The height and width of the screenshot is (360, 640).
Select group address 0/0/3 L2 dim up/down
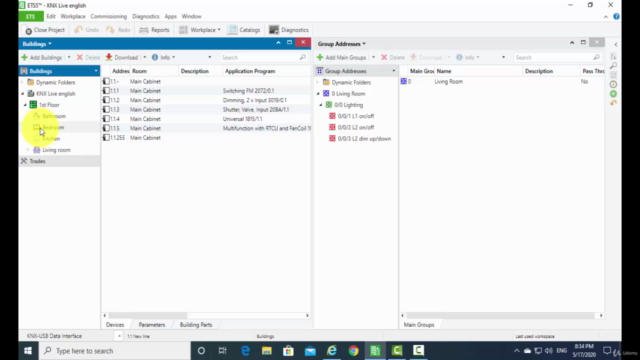[360, 139]
